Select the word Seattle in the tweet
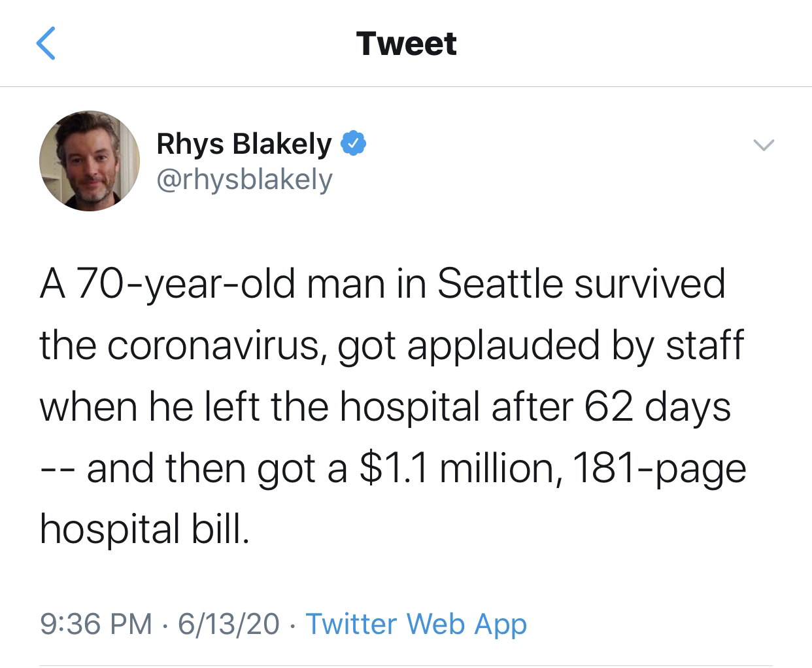This screenshot has width=812, height=668. (x=499, y=284)
